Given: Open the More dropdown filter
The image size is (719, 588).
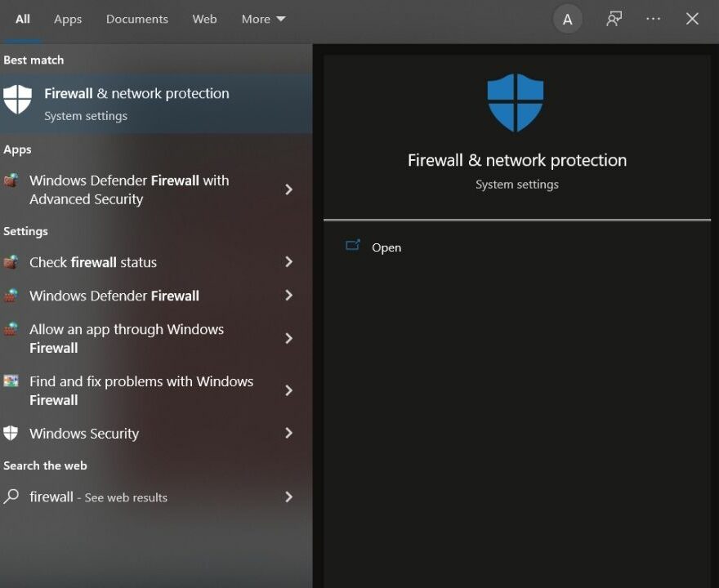Looking at the screenshot, I should [263, 19].
